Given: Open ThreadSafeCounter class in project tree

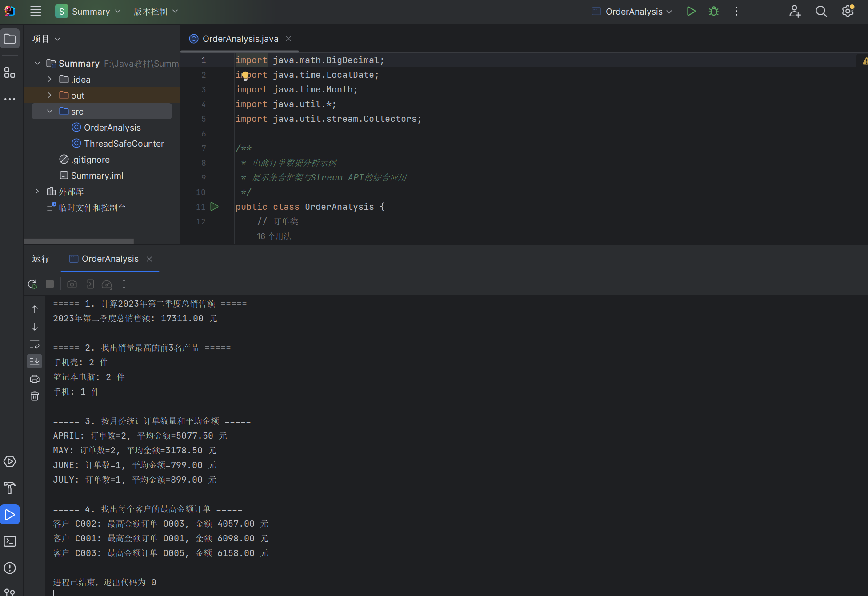Looking at the screenshot, I should (124, 144).
